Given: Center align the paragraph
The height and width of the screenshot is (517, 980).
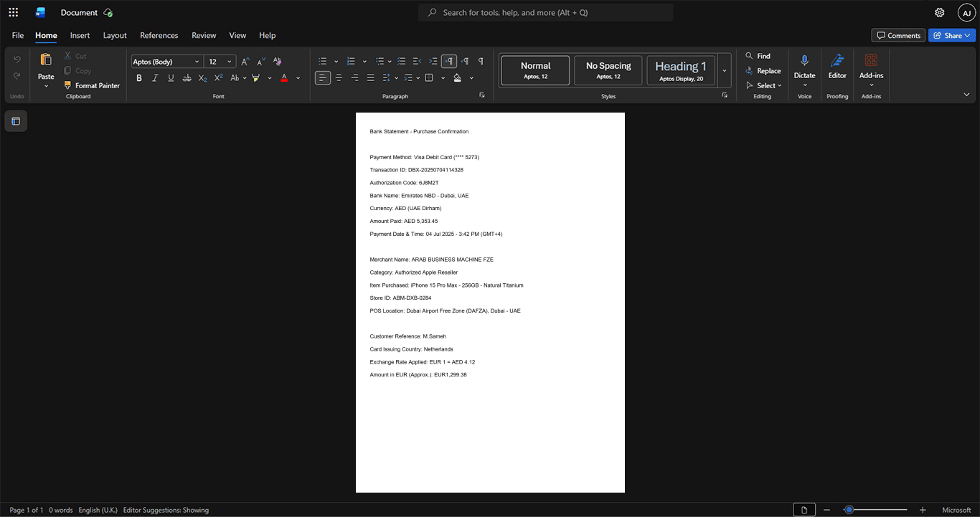Looking at the screenshot, I should (339, 78).
